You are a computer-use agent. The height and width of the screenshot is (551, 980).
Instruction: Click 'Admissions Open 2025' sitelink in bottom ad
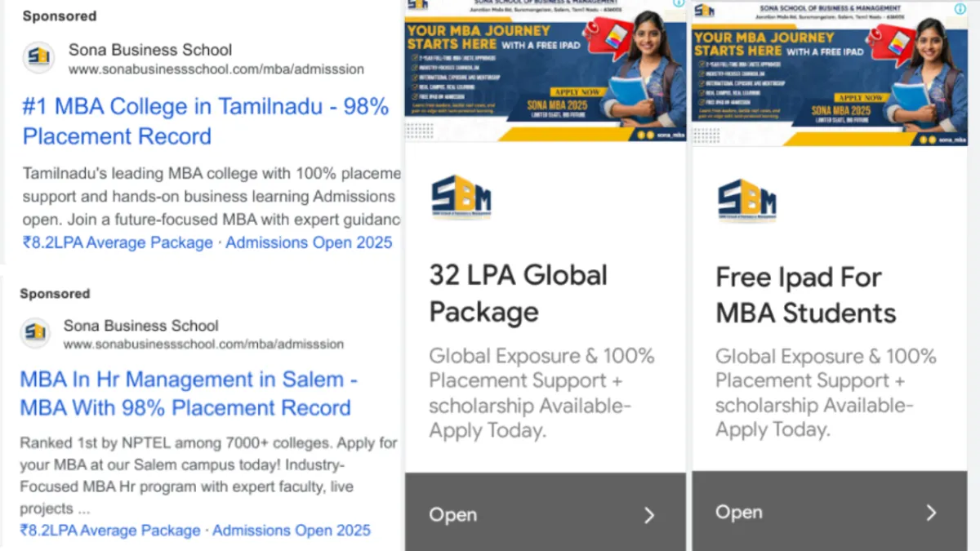[292, 530]
